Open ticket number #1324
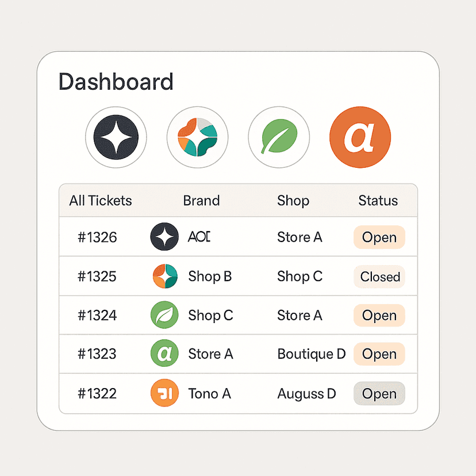The image size is (476, 476). (97, 316)
